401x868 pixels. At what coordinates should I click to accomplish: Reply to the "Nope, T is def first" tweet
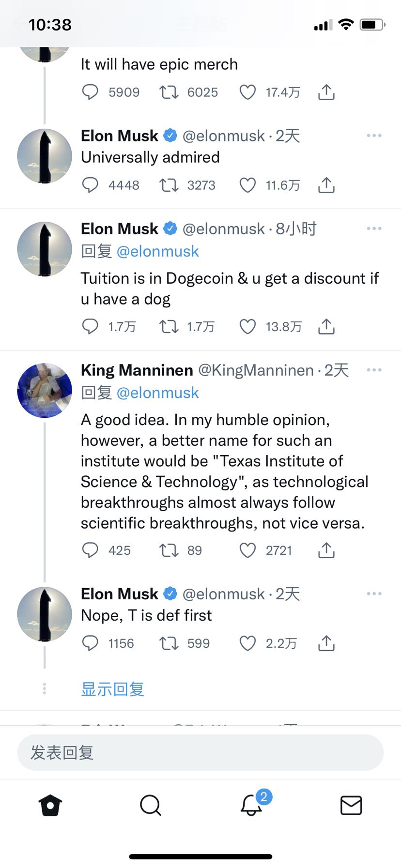(90, 643)
